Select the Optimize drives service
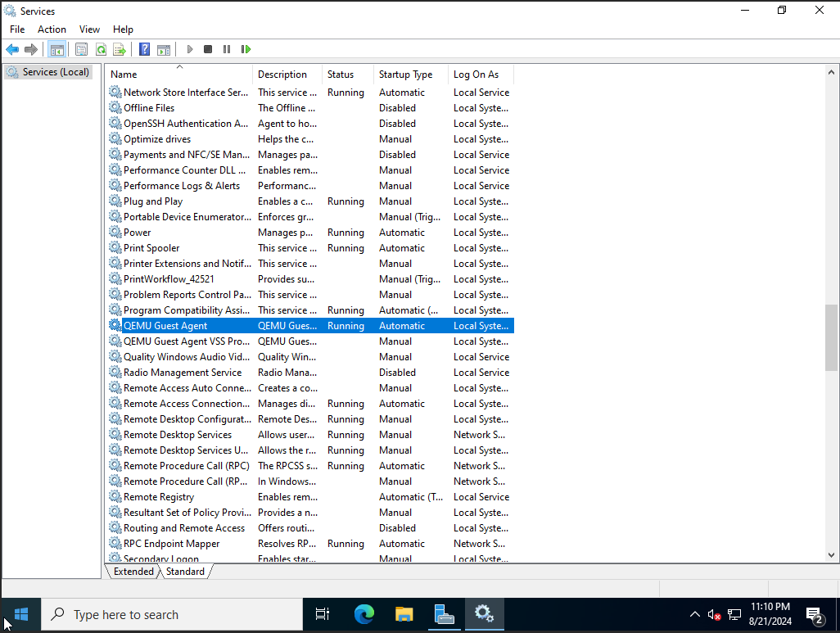 311,139
